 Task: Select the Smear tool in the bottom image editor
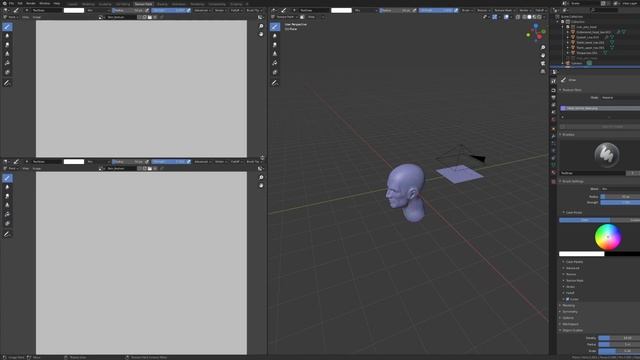pyautogui.click(x=7, y=196)
